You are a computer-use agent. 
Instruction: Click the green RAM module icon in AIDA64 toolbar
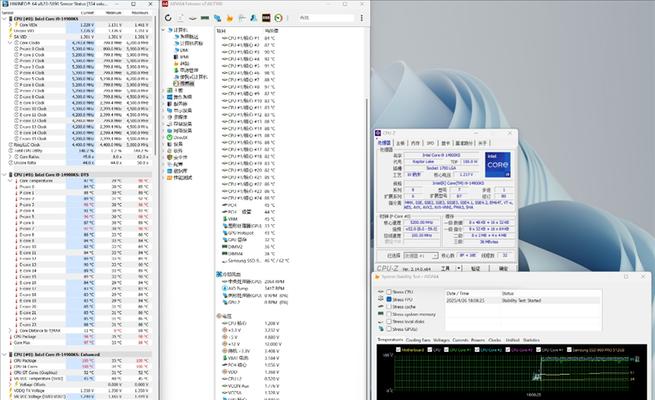[205, 18]
